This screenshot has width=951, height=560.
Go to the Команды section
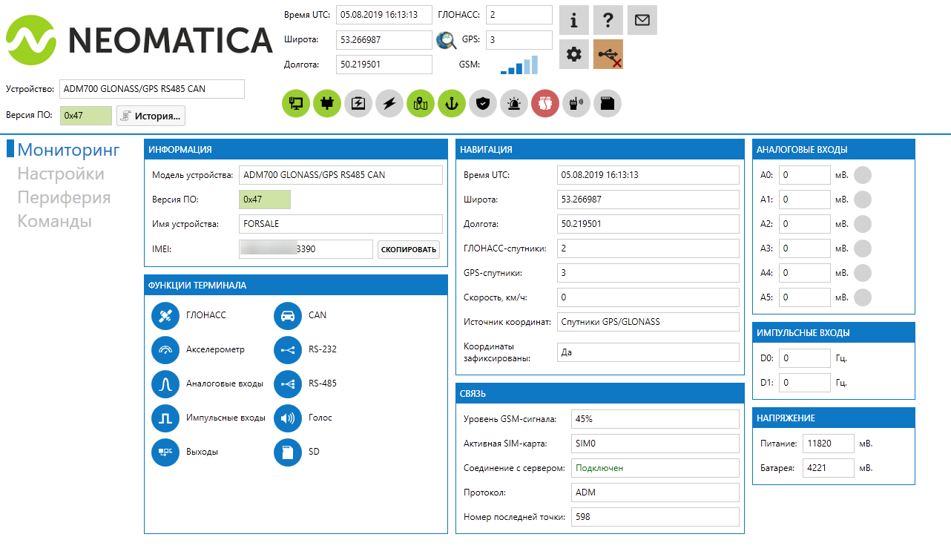coord(55,222)
